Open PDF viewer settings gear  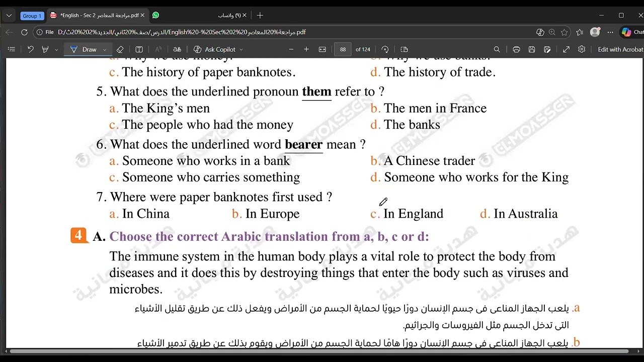click(582, 49)
